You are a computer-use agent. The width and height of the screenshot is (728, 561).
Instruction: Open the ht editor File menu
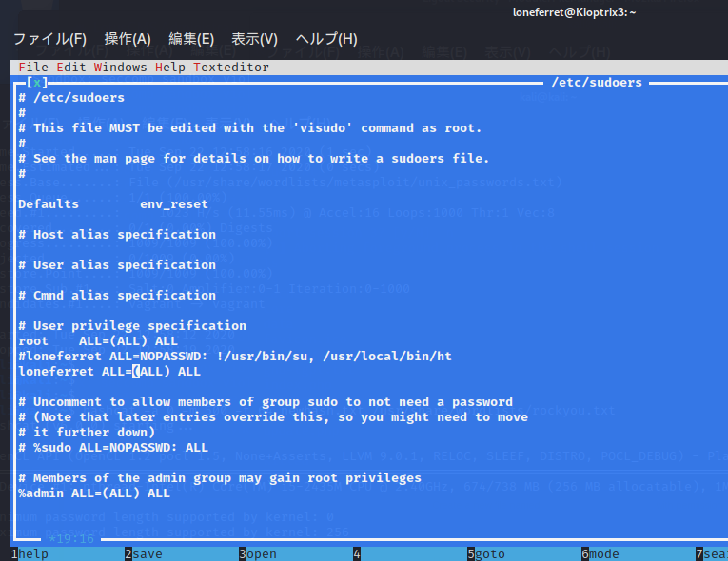33,68
